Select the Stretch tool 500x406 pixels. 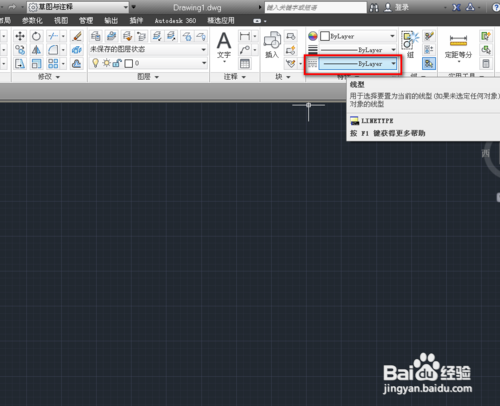coord(20,63)
